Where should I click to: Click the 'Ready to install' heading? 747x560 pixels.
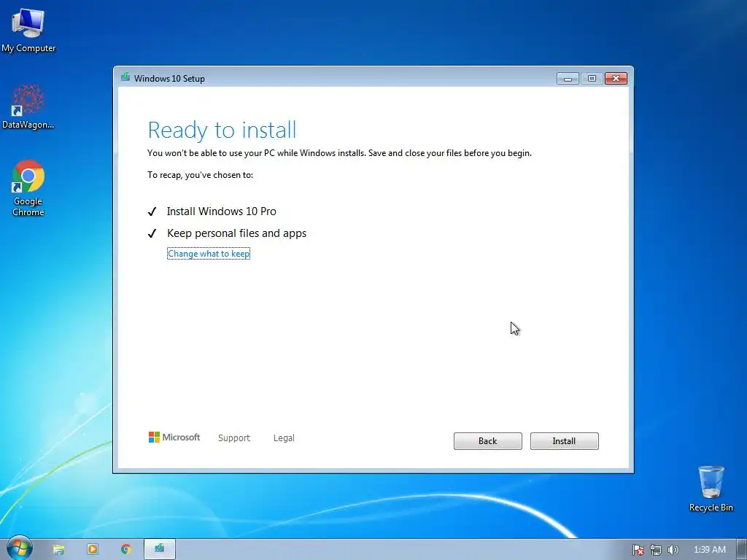click(222, 131)
